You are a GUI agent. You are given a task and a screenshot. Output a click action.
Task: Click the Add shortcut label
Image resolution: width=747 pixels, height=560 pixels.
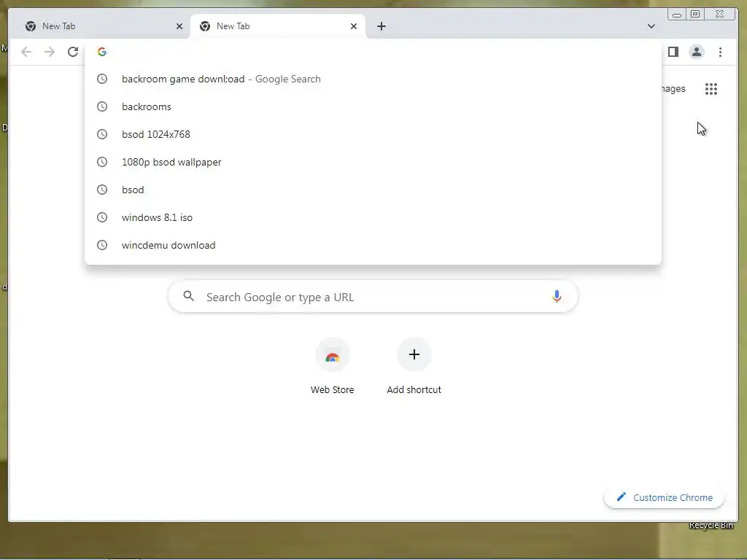point(414,389)
